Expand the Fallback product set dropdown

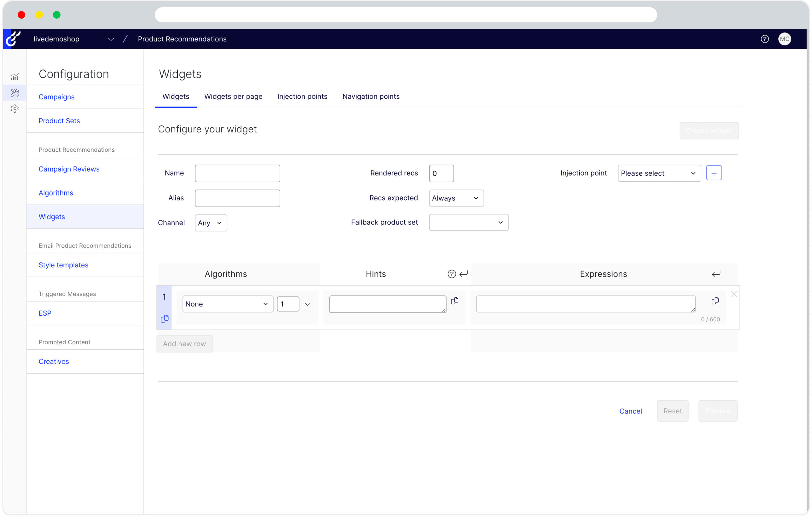(467, 223)
